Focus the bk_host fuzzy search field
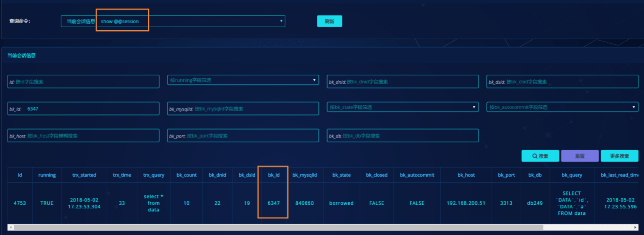The image size is (644, 235). (x=83, y=136)
